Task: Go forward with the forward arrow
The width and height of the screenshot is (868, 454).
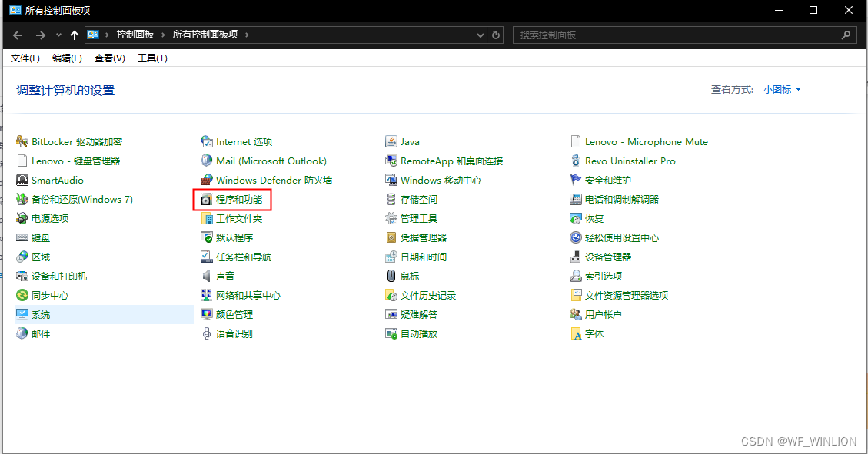Action: 41,35
